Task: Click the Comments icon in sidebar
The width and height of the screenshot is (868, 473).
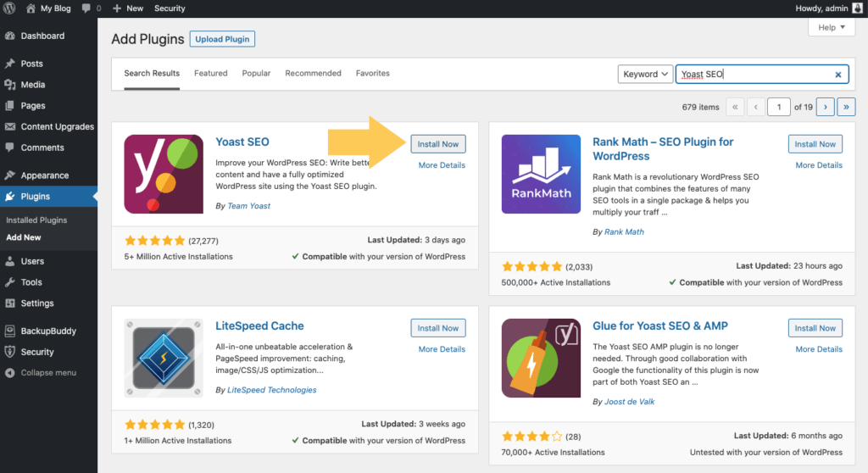Action: (x=10, y=147)
